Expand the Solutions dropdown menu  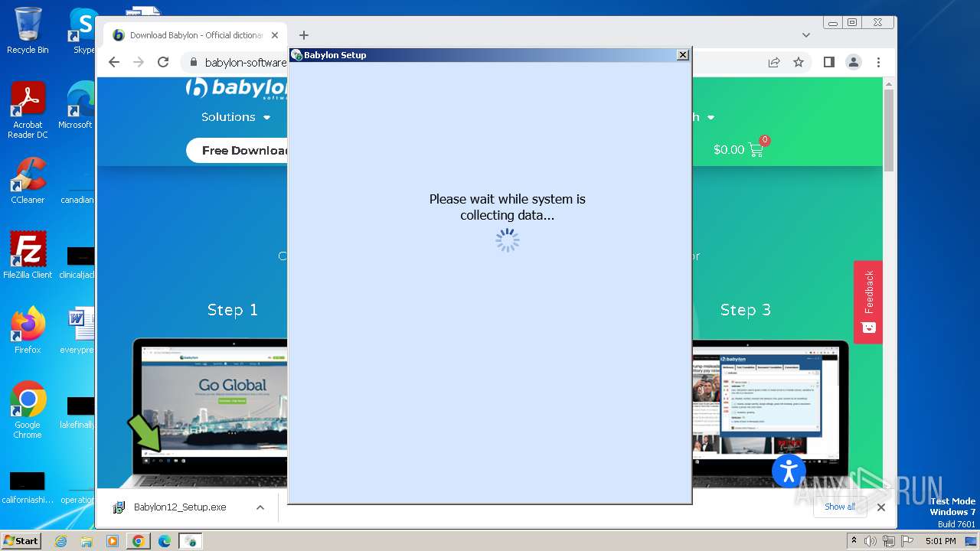click(236, 117)
